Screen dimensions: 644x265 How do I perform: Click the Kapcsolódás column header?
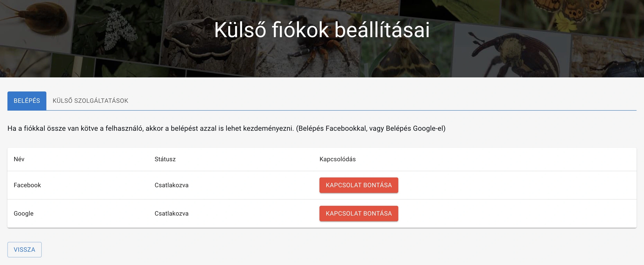tap(337, 159)
